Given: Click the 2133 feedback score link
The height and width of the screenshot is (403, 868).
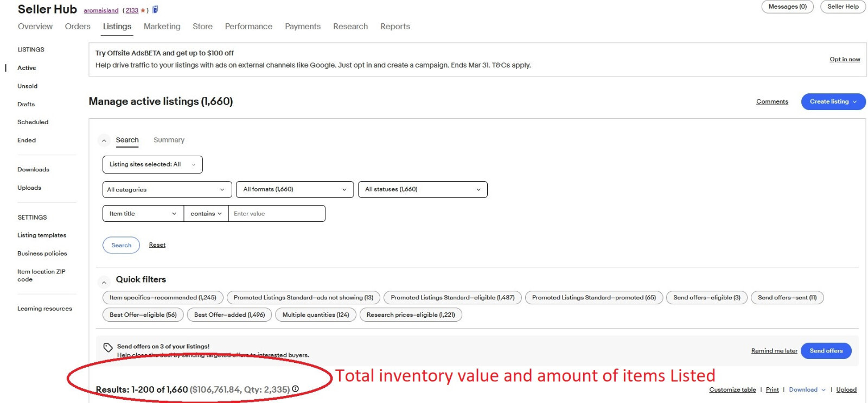Looking at the screenshot, I should (x=132, y=10).
